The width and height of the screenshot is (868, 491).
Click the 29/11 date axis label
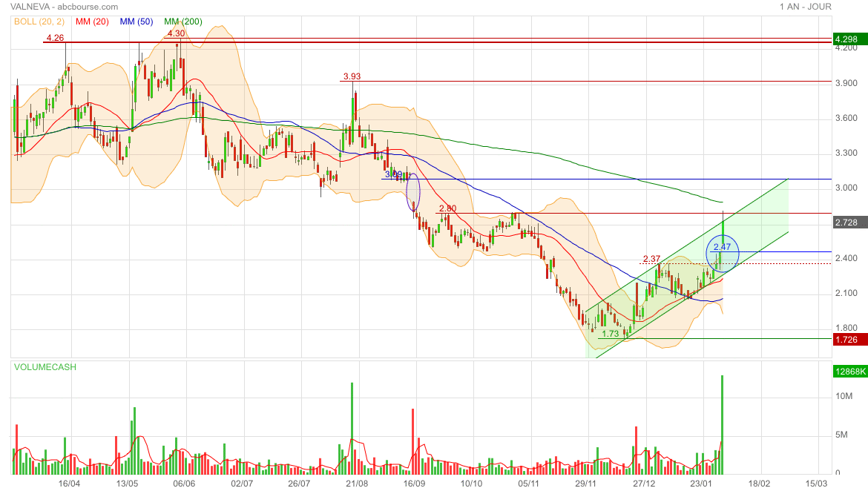585,484
